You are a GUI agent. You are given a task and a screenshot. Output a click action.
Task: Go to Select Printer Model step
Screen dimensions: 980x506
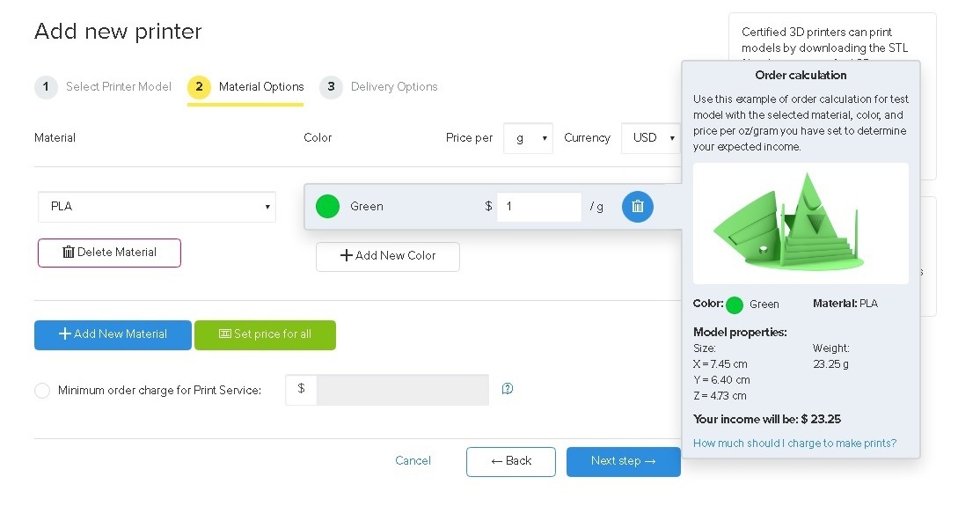118,87
